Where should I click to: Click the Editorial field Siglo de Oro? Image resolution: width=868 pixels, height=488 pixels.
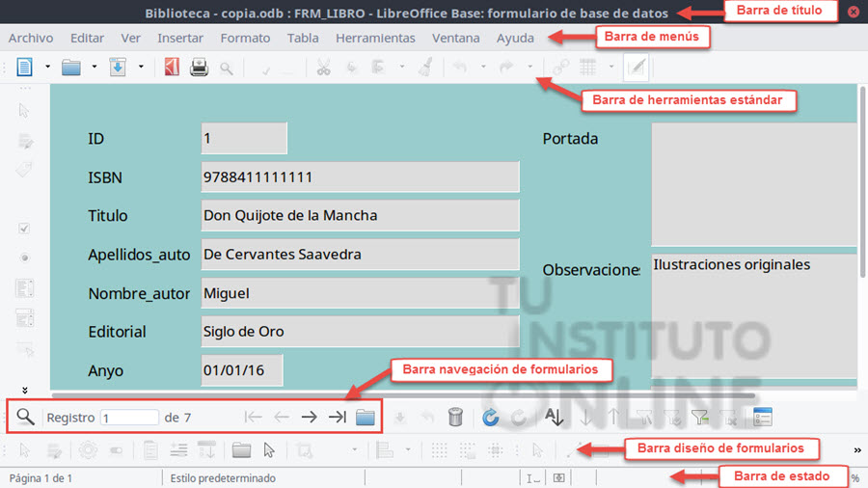click(360, 332)
